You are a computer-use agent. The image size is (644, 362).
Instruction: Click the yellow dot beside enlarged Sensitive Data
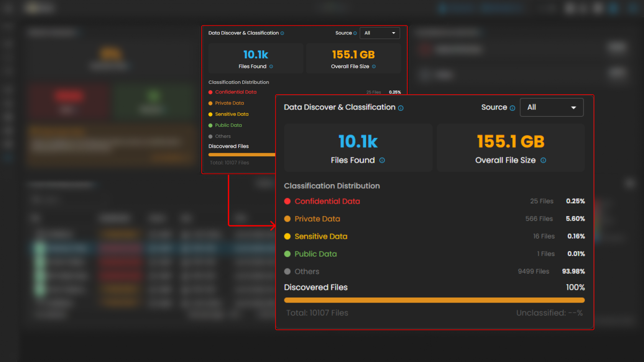[287, 237]
